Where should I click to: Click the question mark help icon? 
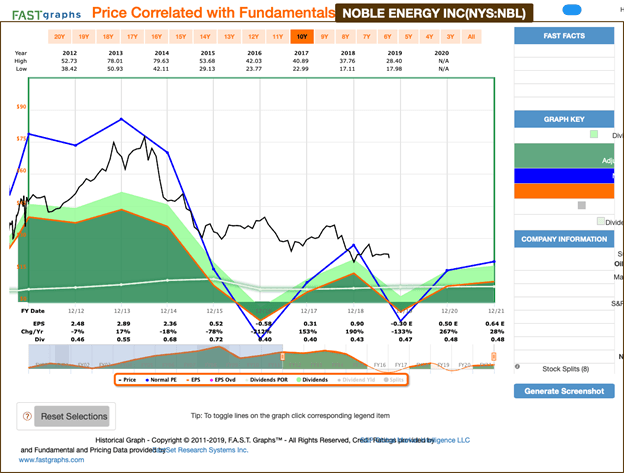point(27,417)
